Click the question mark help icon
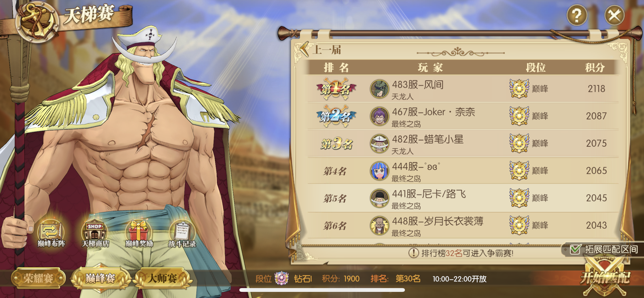 pyautogui.click(x=577, y=15)
